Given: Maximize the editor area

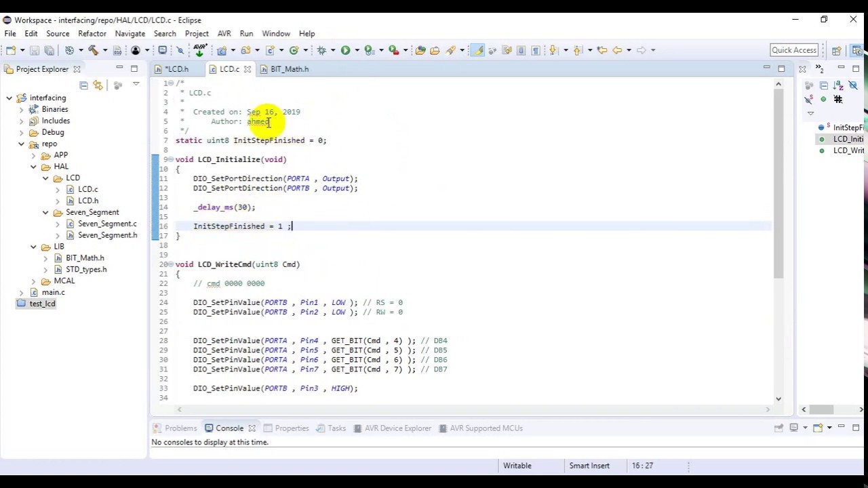Looking at the screenshot, I should click(x=781, y=68).
